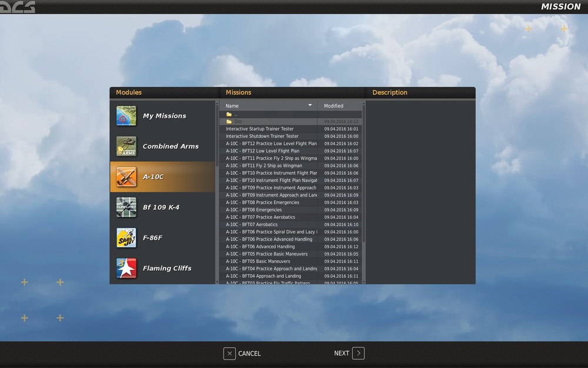Select the F-86F module
588x368 pixels.
(x=162, y=238)
